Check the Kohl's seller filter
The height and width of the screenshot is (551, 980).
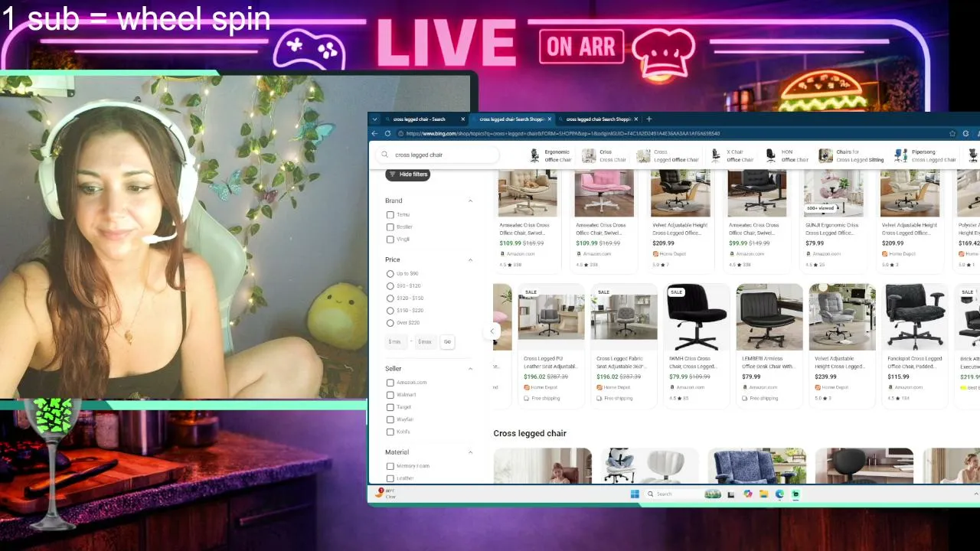click(390, 432)
